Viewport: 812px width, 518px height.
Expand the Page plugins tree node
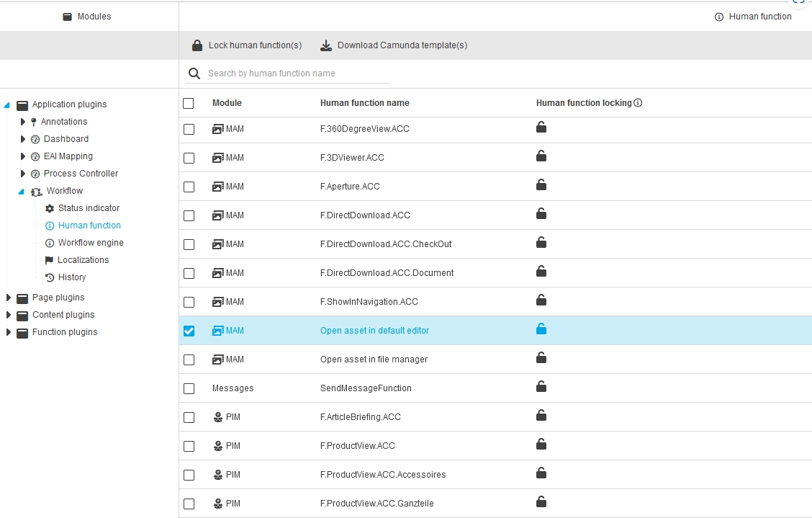click(9, 298)
